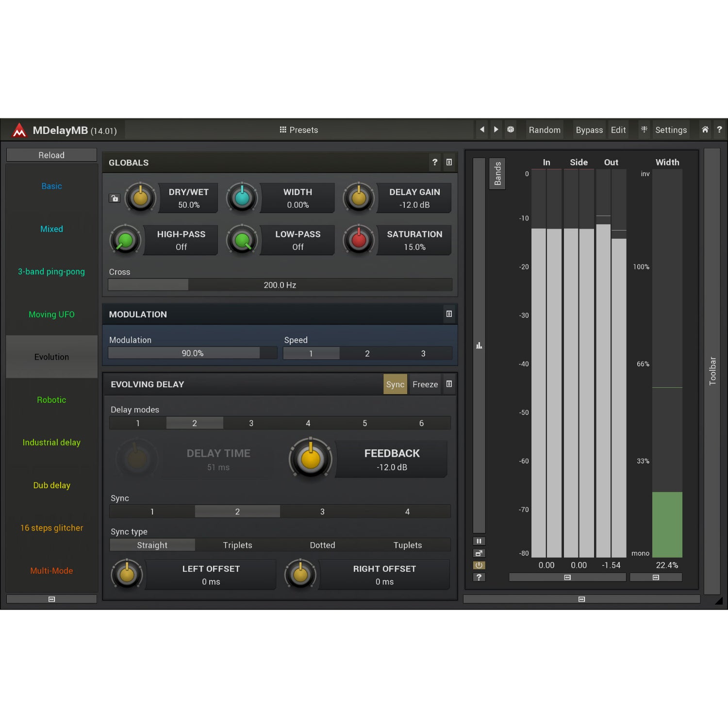Click the Random button
728x728 pixels.
point(545,130)
